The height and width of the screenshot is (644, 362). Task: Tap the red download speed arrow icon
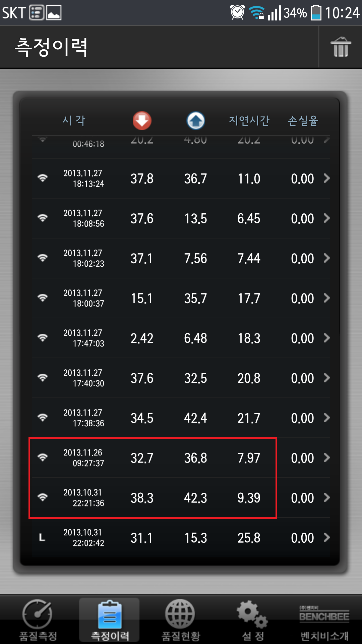(x=142, y=120)
